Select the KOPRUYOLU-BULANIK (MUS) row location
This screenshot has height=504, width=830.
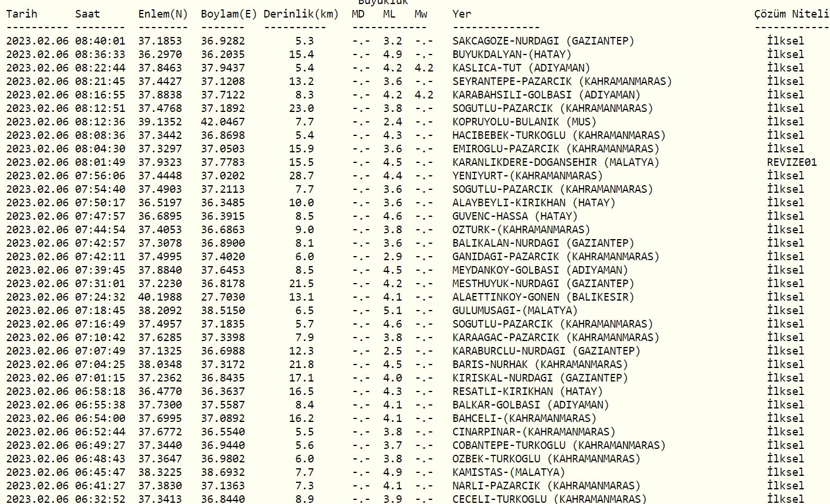point(524,122)
